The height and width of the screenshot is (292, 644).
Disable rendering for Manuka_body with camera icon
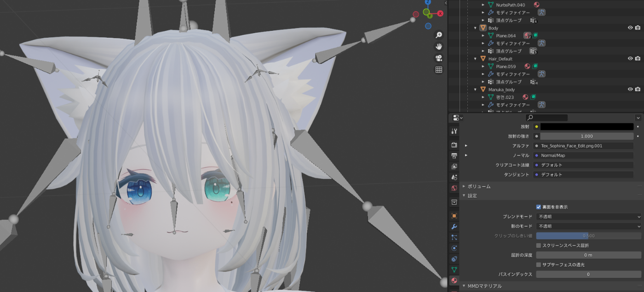tap(638, 89)
